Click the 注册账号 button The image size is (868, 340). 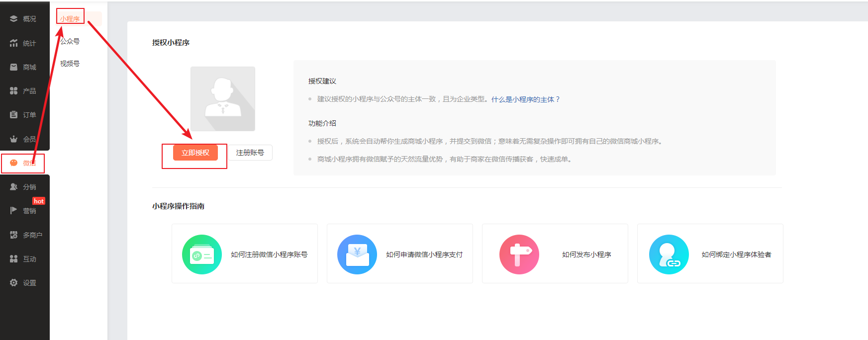point(250,153)
